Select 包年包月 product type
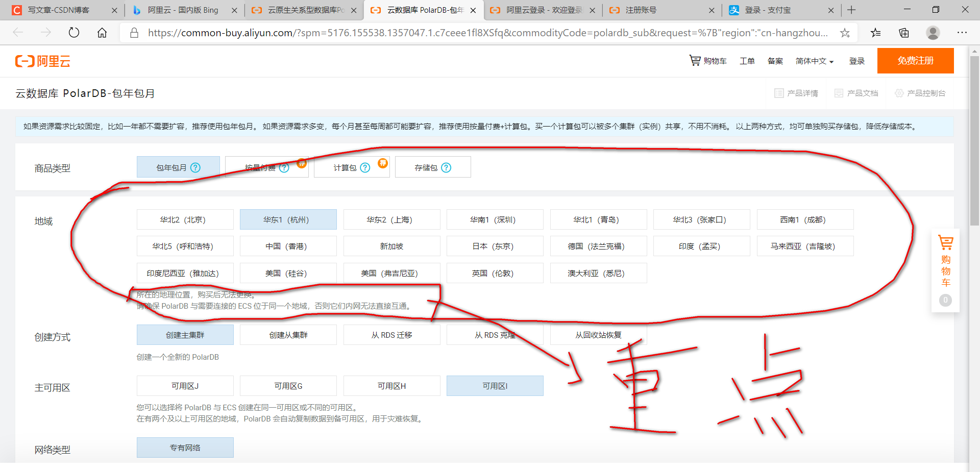Viewport: 980px width, 472px height. (x=178, y=167)
